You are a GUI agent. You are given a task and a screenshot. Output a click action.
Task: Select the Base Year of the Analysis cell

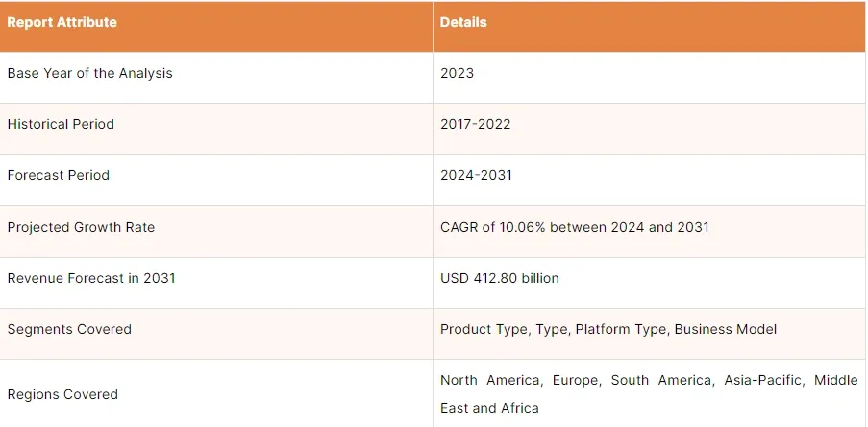pyautogui.click(x=89, y=73)
